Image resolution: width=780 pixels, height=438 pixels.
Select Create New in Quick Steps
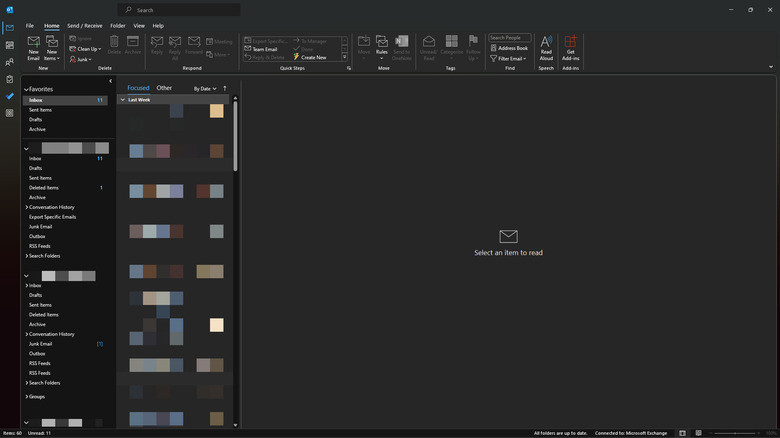(313, 57)
